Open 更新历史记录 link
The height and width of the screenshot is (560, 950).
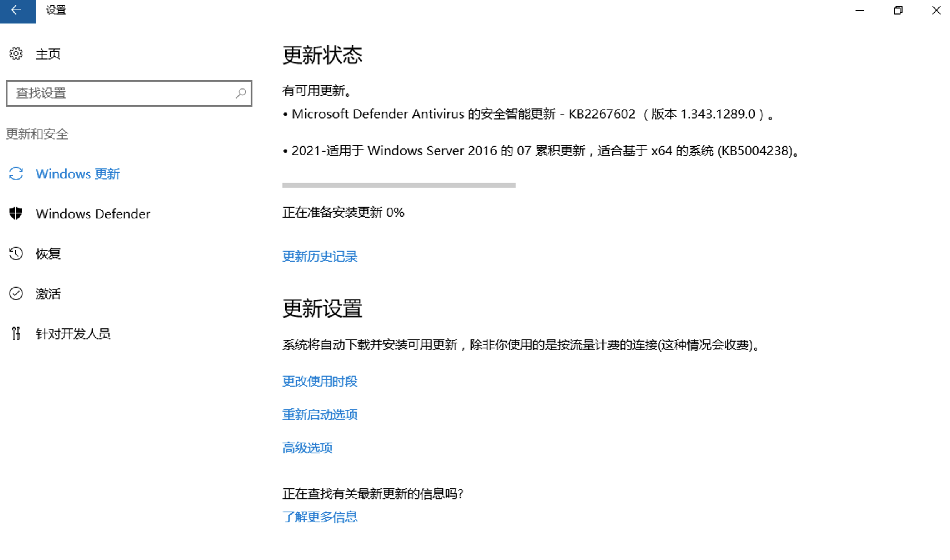click(x=320, y=256)
